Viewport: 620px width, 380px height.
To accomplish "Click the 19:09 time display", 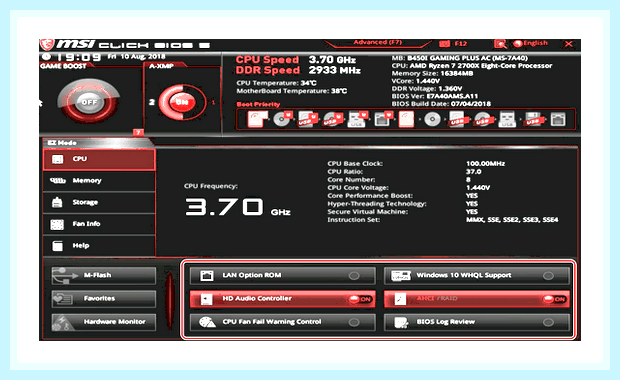I will coord(78,57).
